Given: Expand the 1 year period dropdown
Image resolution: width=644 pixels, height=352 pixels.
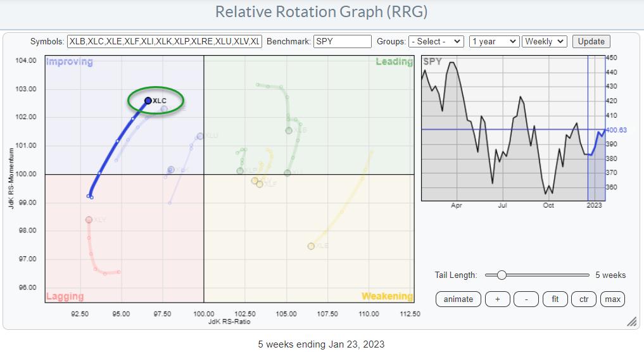Looking at the screenshot, I should (494, 42).
